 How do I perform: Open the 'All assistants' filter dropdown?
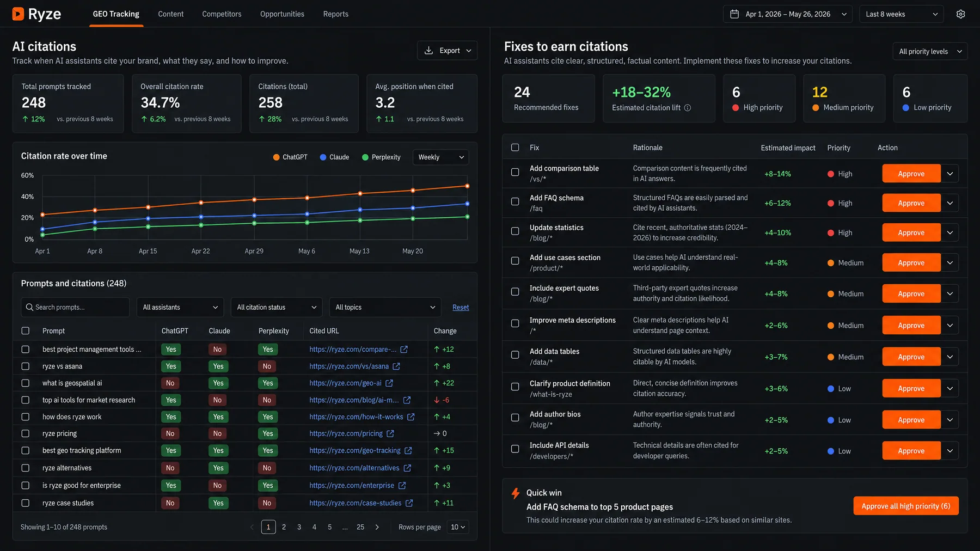coord(180,307)
